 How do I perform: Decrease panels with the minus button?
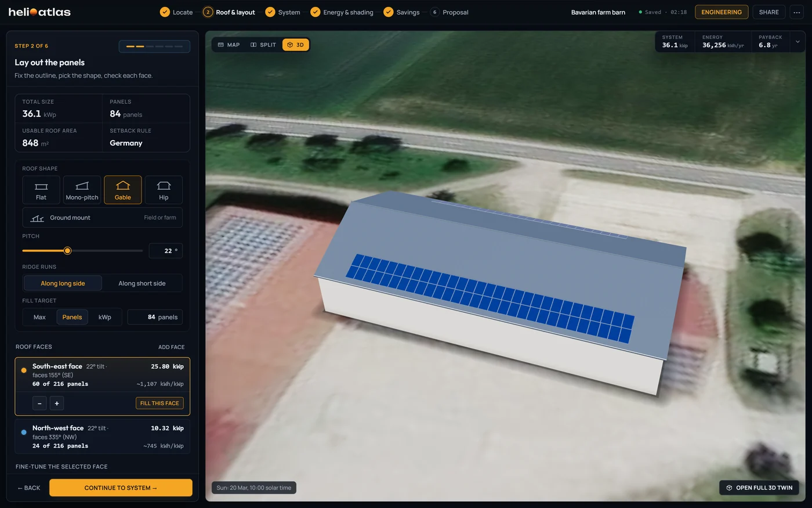(39, 403)
